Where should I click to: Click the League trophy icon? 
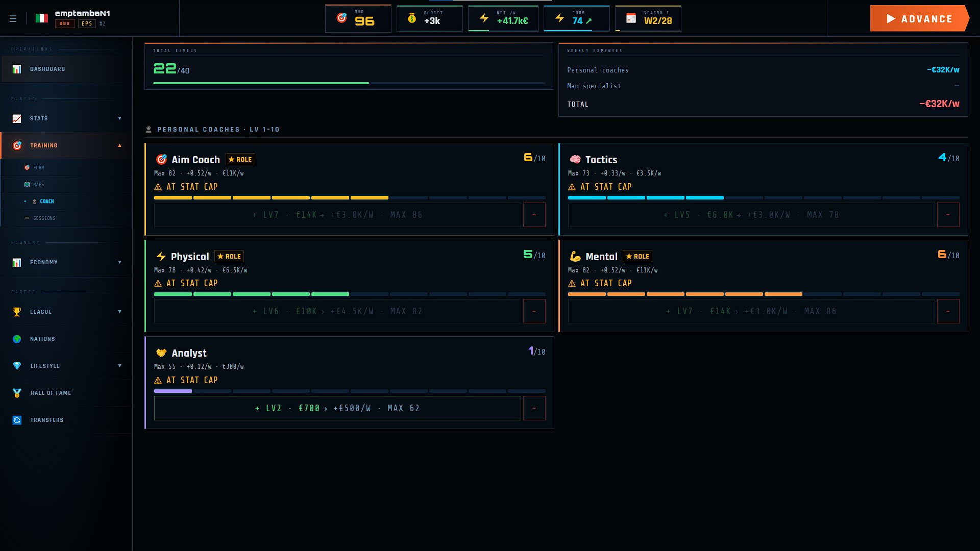[17, 312]
